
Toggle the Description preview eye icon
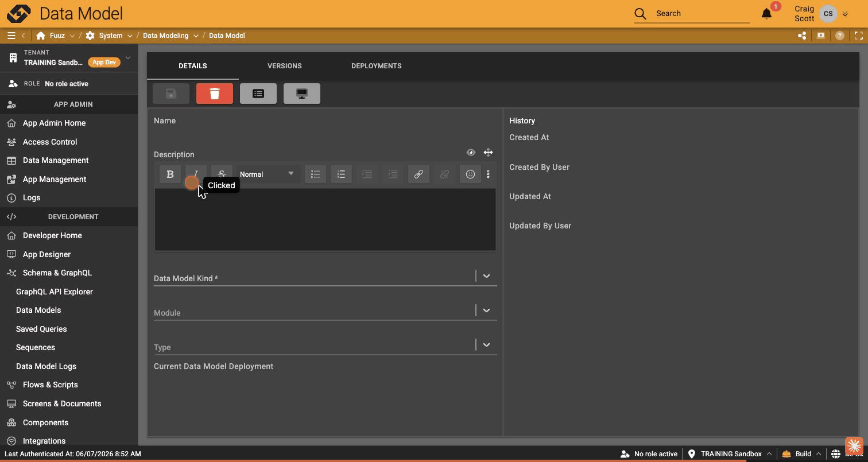471,153
